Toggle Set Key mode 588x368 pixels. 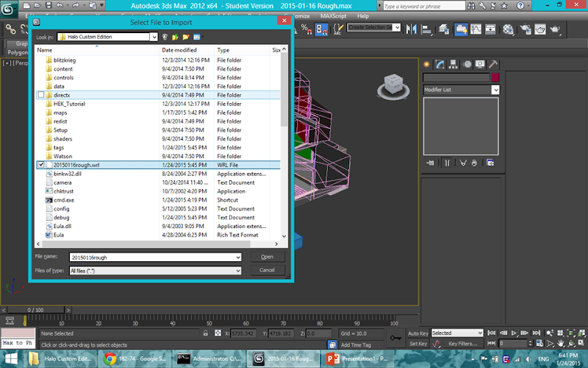[x=418, y=344]
